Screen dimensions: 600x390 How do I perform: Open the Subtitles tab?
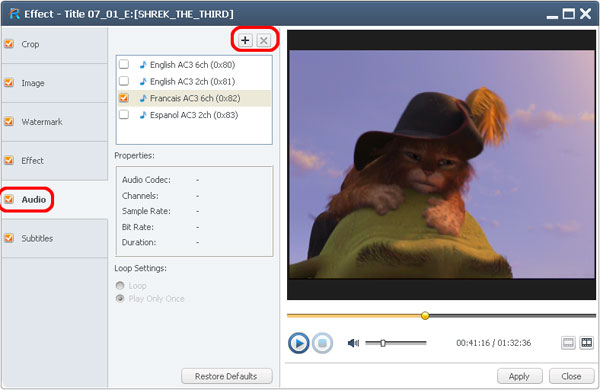coord(54,238)
